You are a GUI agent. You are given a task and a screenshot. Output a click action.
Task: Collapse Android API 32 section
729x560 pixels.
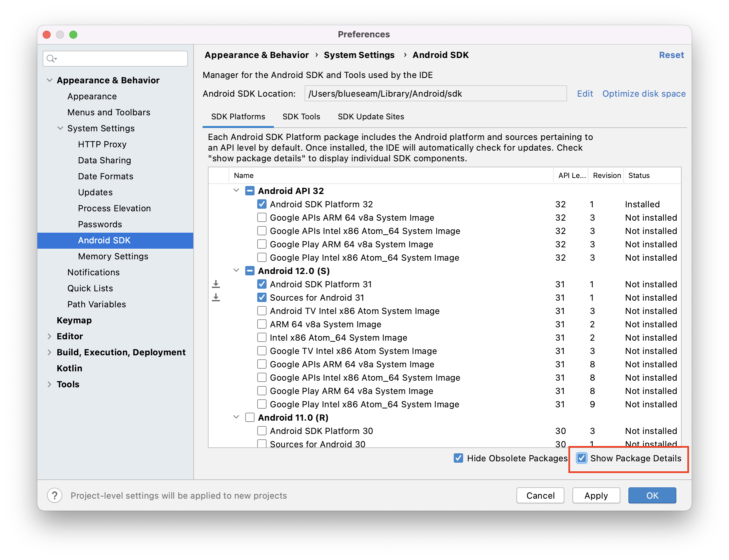pyautogui.click(x=235, y=190)
